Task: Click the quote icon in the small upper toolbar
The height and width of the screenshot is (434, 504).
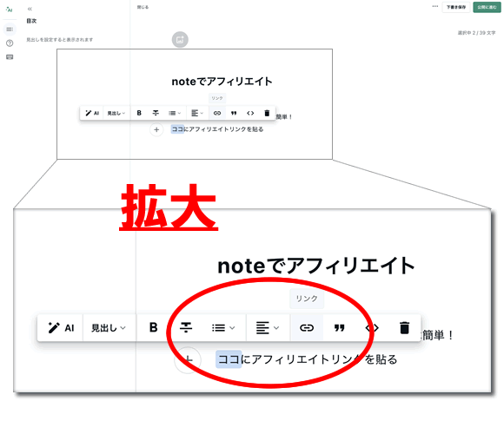Action: pos(234,113)
